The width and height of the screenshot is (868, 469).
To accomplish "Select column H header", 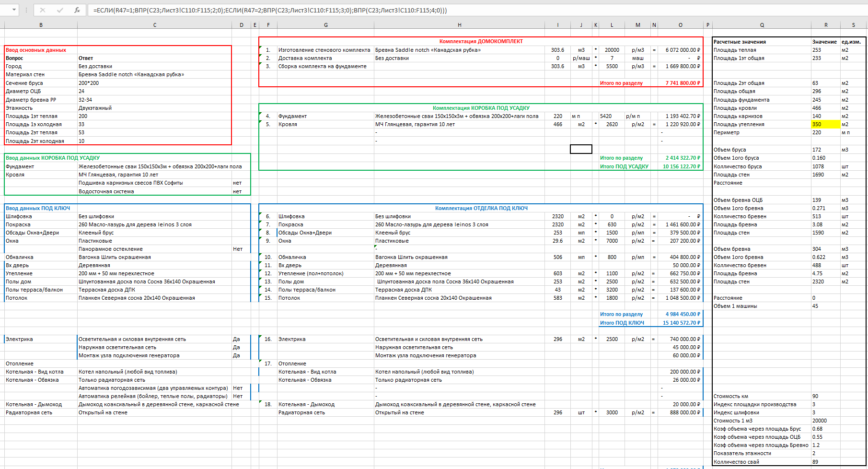I will [x=459, y=25].
